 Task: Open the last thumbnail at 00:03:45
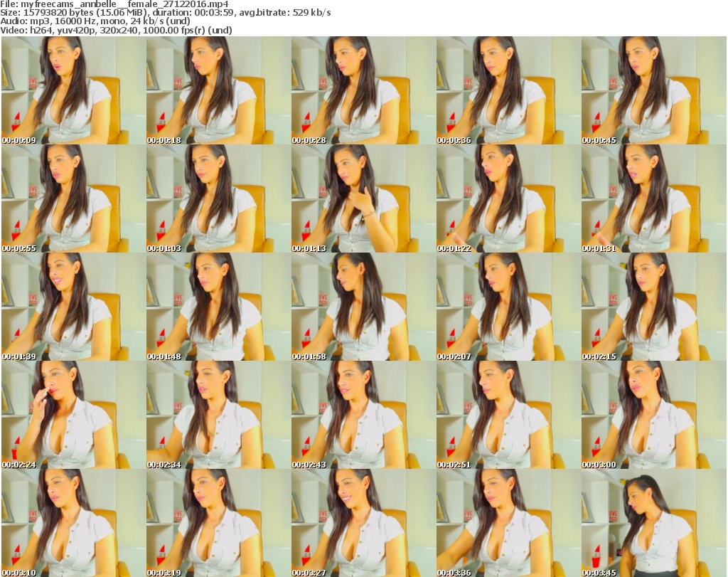653,523
